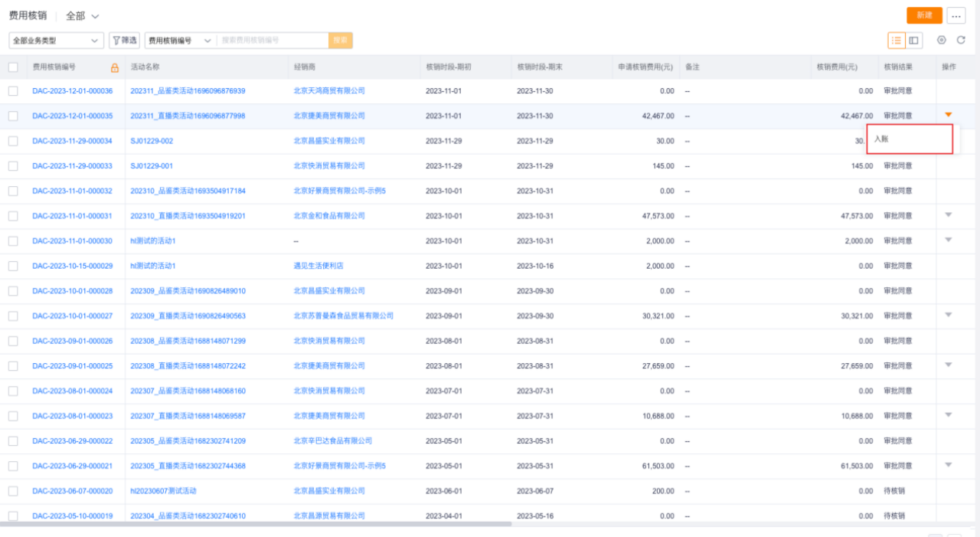Image resolution: width=980 pixels, height=537 pixels.
Task: Open dealer 北京辛巴达食品有限公司
Action: (x=333, y=441)
